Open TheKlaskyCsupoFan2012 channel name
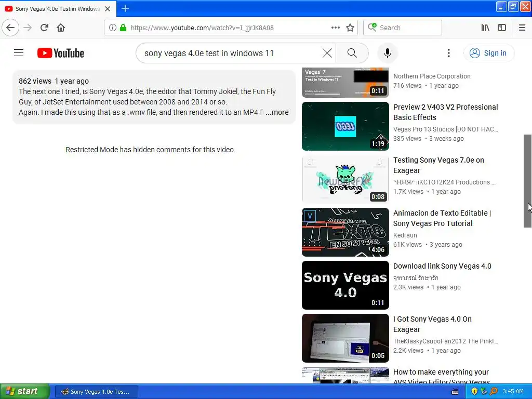The image size is (532, 399). (445, 341)
